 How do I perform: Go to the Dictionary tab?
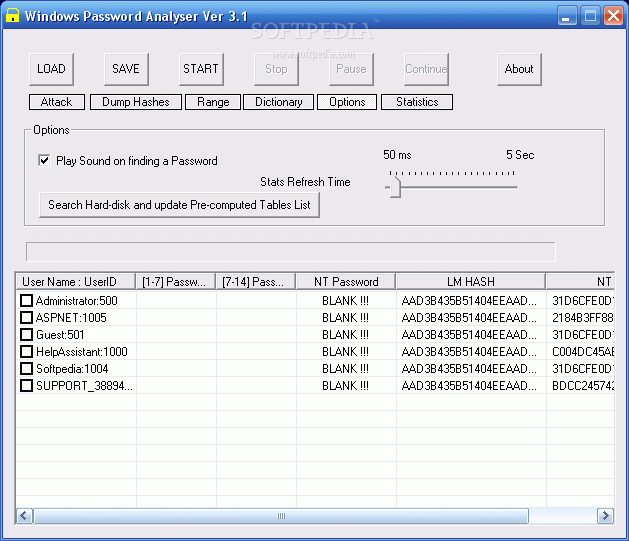point(279,102)
